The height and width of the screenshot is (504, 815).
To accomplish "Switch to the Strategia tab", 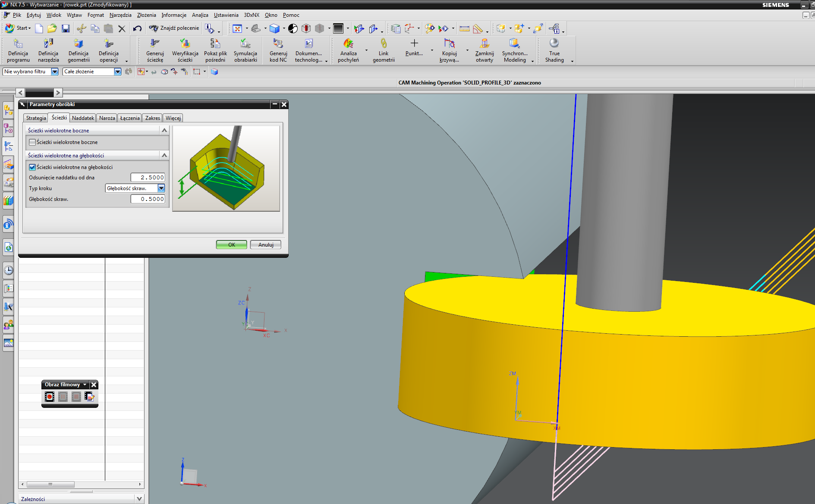I will point(36,118).
